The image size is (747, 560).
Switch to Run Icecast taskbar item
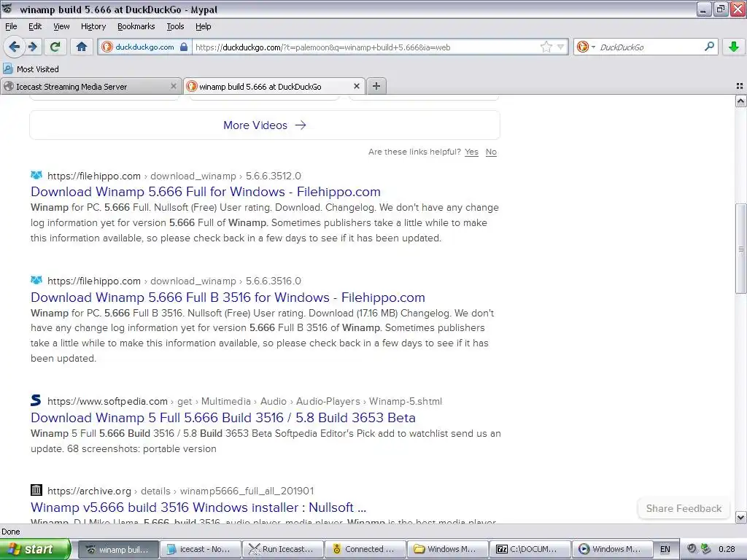(x=283, y=549)
